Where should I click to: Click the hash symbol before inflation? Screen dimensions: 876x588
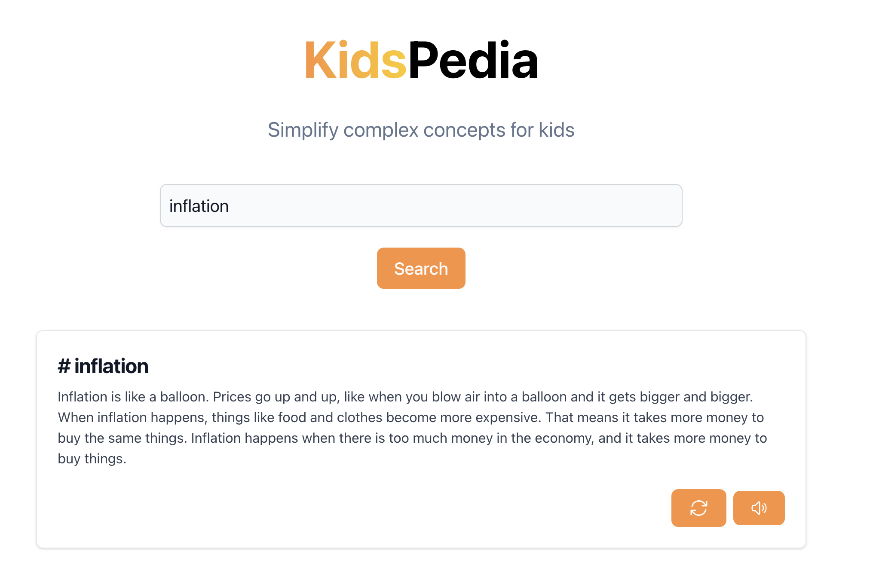tap(64, 366)
